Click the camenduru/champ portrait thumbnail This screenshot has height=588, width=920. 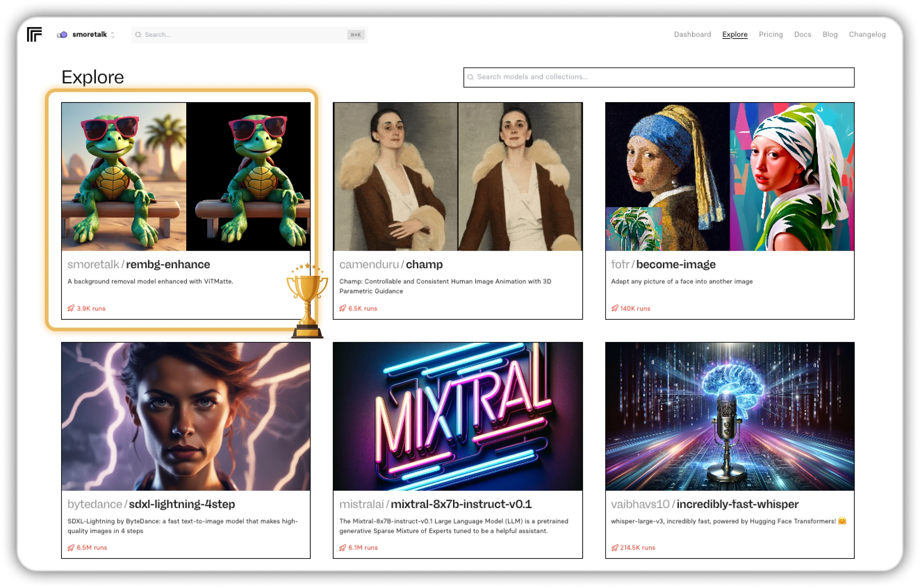pyautogui.click(x=458, y=177)
